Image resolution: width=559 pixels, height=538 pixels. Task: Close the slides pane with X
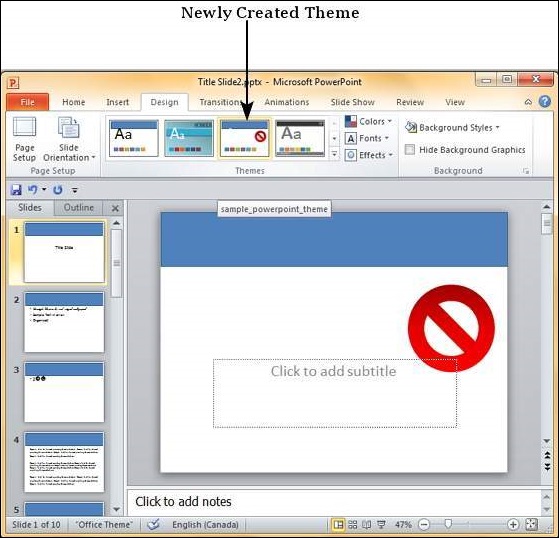coord(115,208)
